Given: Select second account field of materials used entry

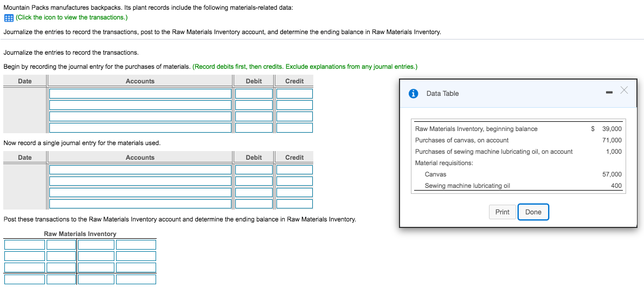Looking at the screenshot, I should (x=140, y=181).
